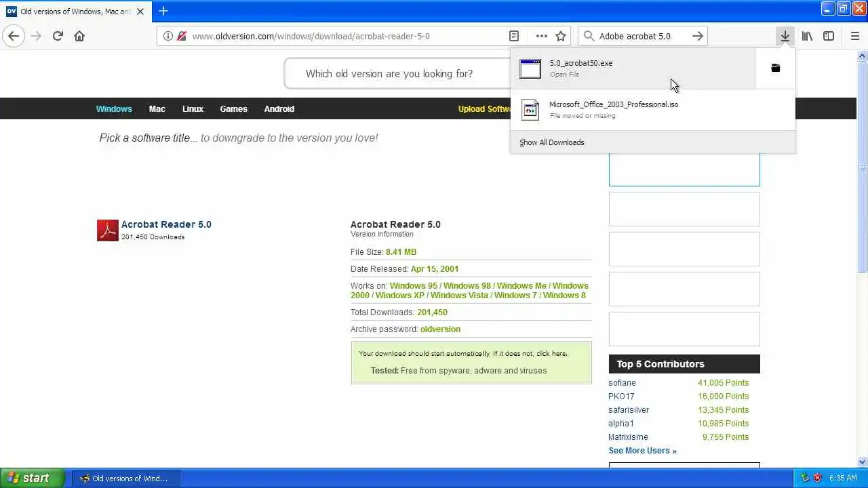Bookmark this page with the star

pyautogui.click(x=561, y=36)
